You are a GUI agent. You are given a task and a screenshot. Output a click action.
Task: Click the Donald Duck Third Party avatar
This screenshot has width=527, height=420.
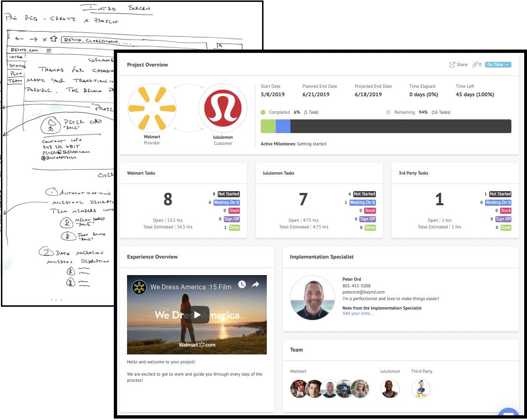420,389
